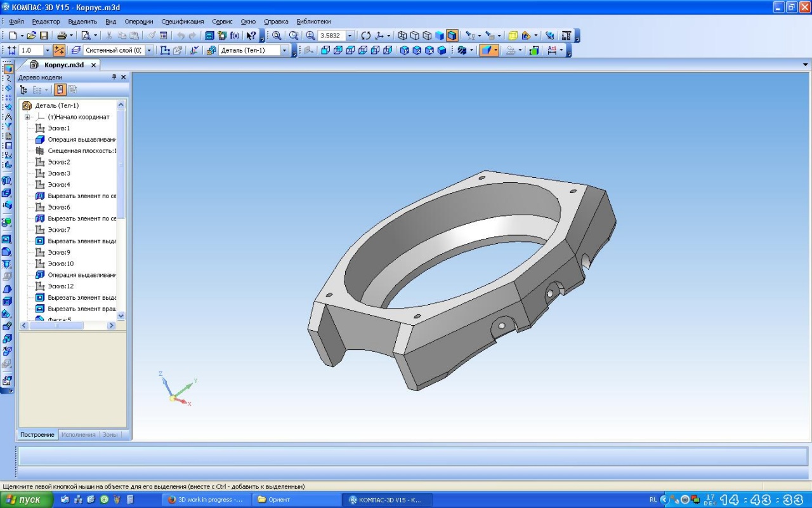Open the Ориент taskbar button

pos(296,500)
